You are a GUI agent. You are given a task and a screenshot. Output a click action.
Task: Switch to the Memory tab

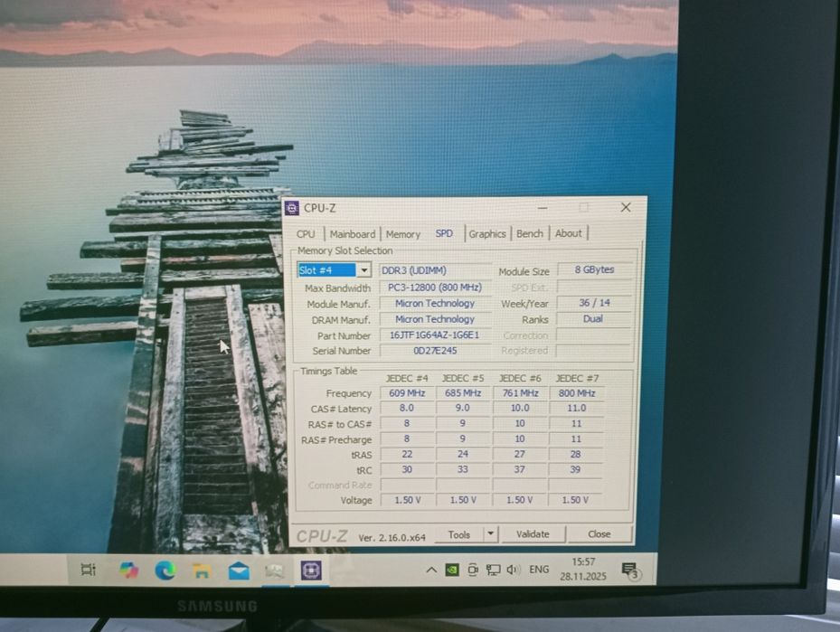click(x=403, y=234)
